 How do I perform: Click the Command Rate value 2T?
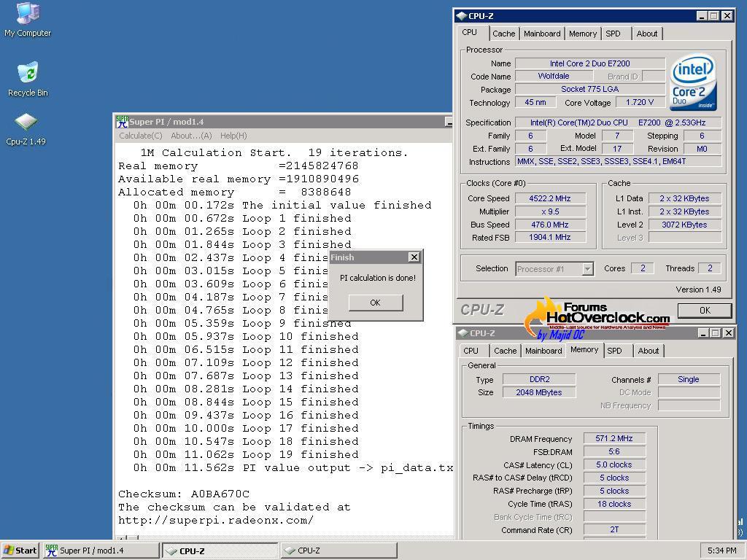pyautogui.click(x=614, y=529)
